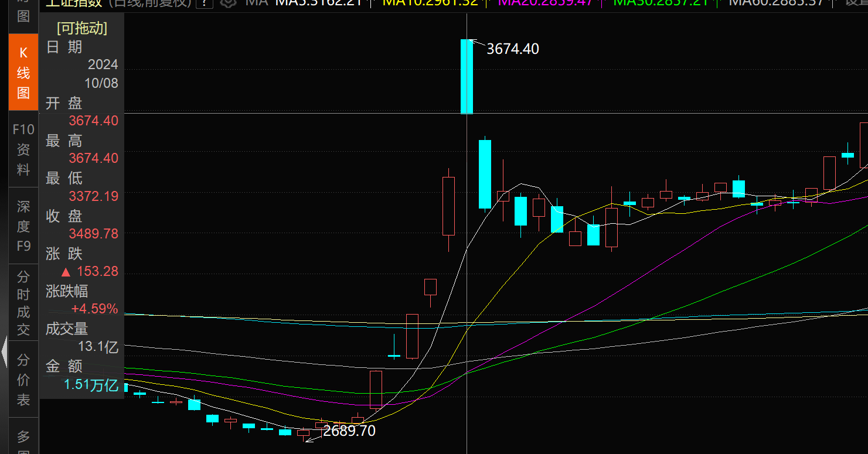Click the 金额 field label

pos(64,366)
